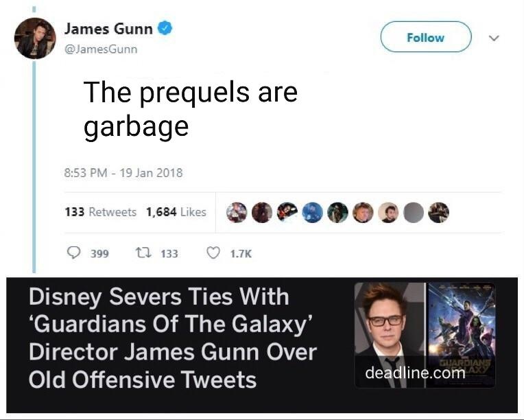View the 133 Retweets list
This screenshot has height=420, width=524.
pos(101,212)
